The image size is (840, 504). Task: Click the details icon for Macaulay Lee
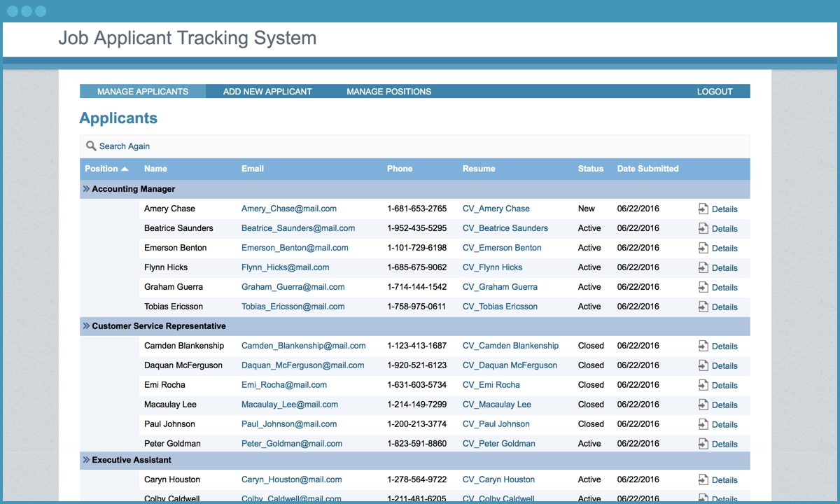click(703, 405)
